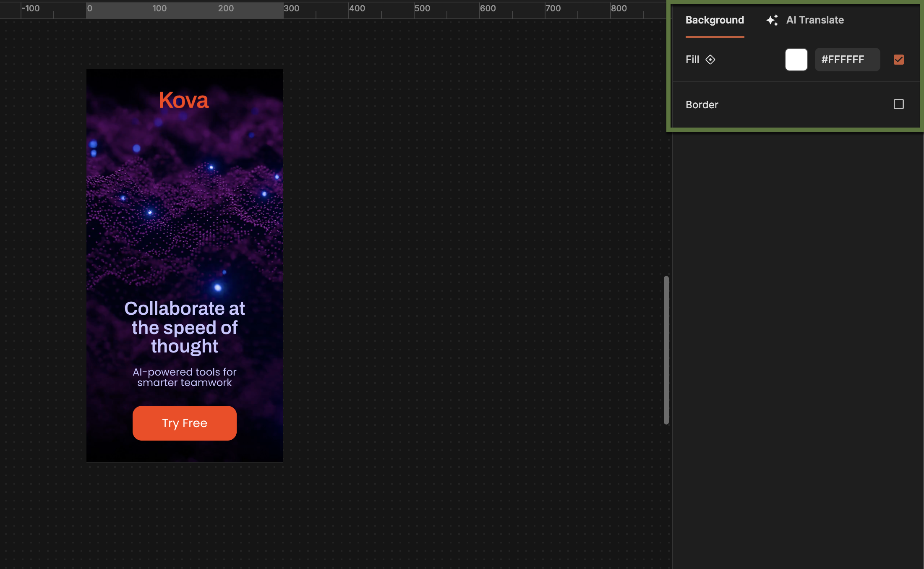The image size is (924, 569).
Task: Open the AI Translate tab label
Action: (814, 20)
